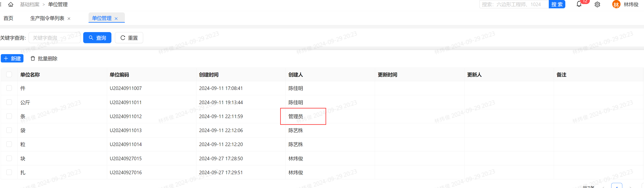This screenshot has width=644, height=188.
Task: Check the row for unit 扎
Action: (9, 172)
